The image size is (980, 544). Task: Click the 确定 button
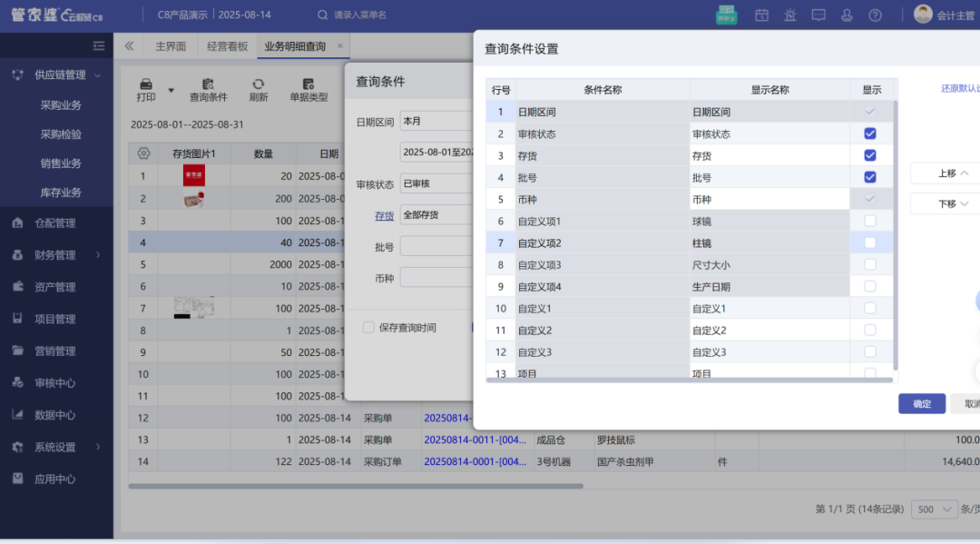coord(921,404)
